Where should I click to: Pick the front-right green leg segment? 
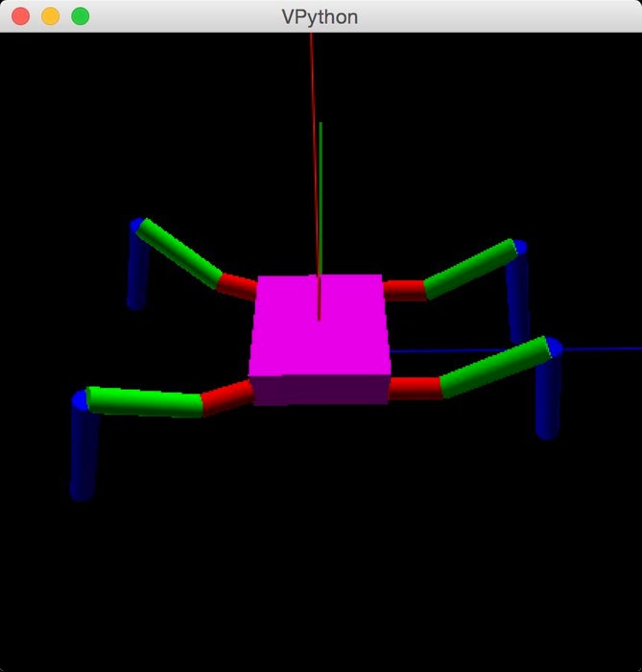(494, 368)
